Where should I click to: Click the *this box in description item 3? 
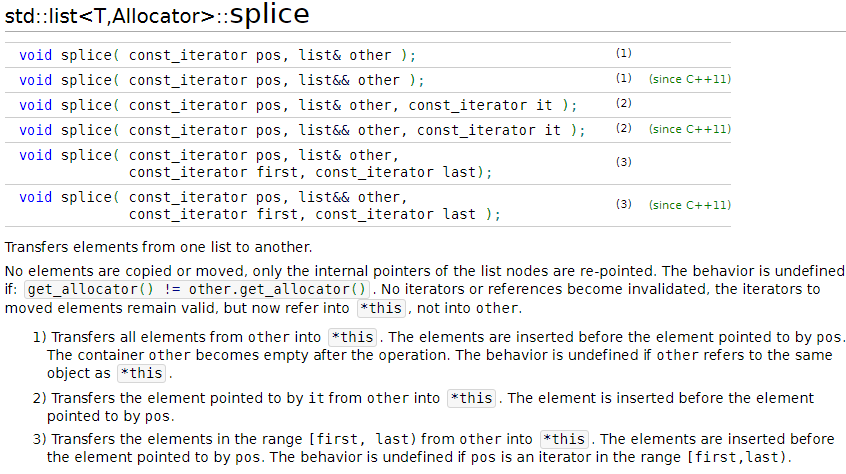pyautogui.click(x=564, y=439)
